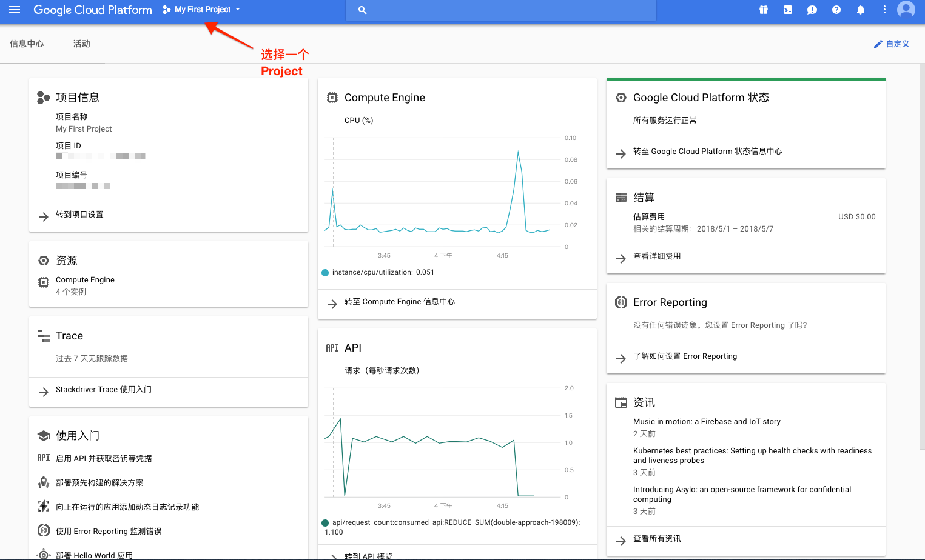Open 使用 Error Reporting 监测错误 link
The height and width of the screenshot is (560, 925).
pyautogui.click(x=109, y=531)
